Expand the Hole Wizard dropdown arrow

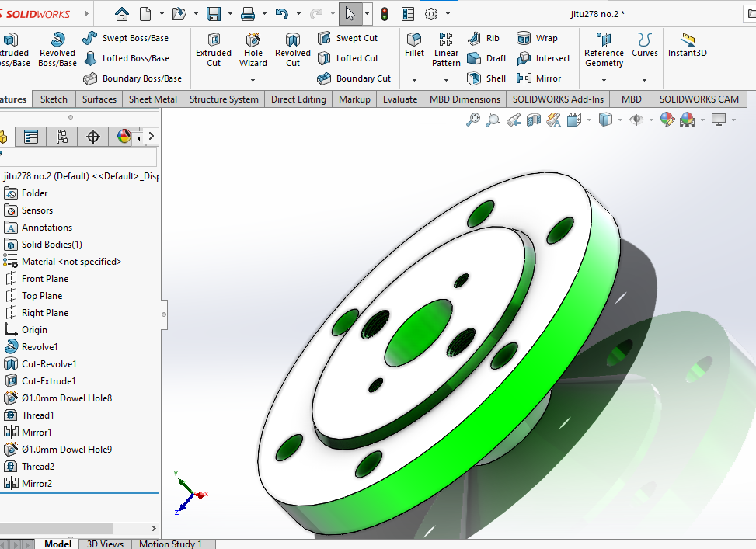pos(253,80)
